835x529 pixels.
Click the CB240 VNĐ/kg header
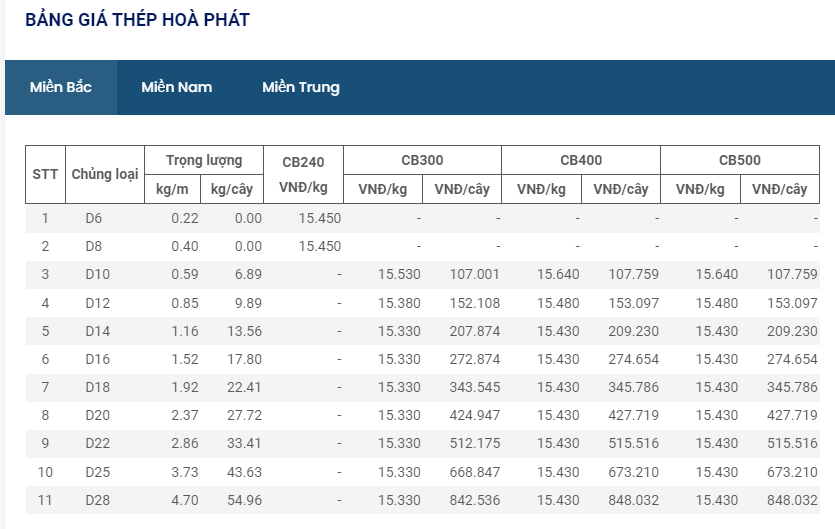click(x=303, y=174)
